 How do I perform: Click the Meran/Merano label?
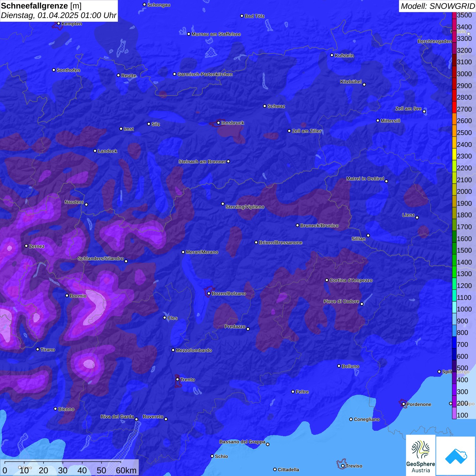[202, 252]
